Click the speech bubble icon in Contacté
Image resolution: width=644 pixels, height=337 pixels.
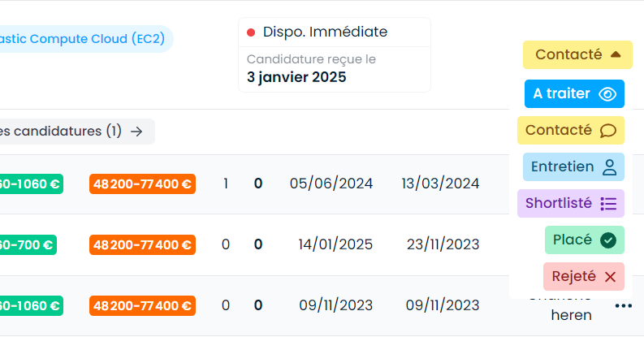[x=607, y=131]
